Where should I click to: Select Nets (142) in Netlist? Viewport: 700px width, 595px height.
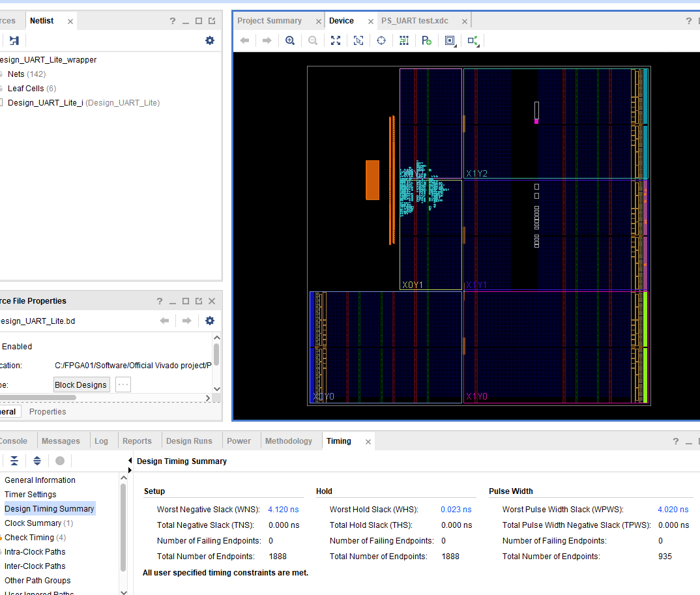click(27, 74)
